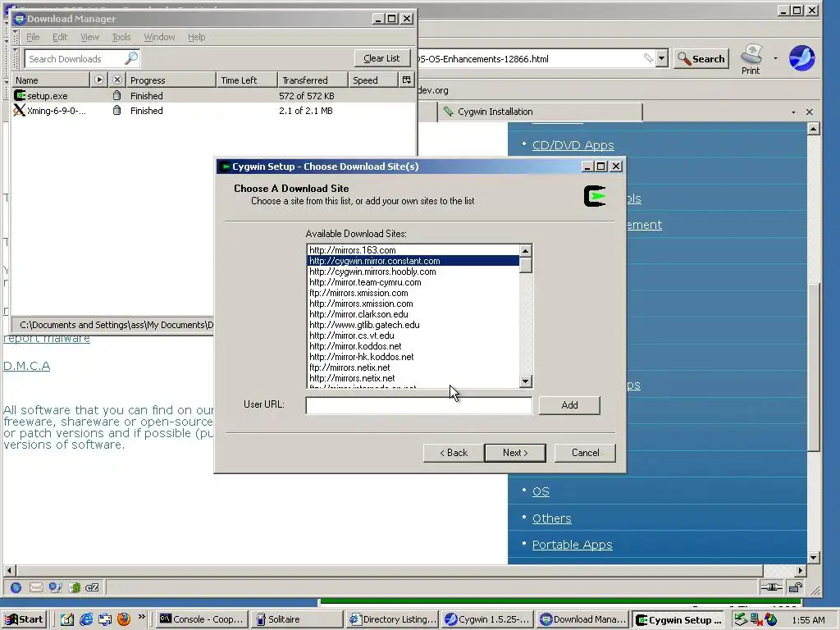Click the Search Downloads field
840x630 pixels.
pos(75,58)
